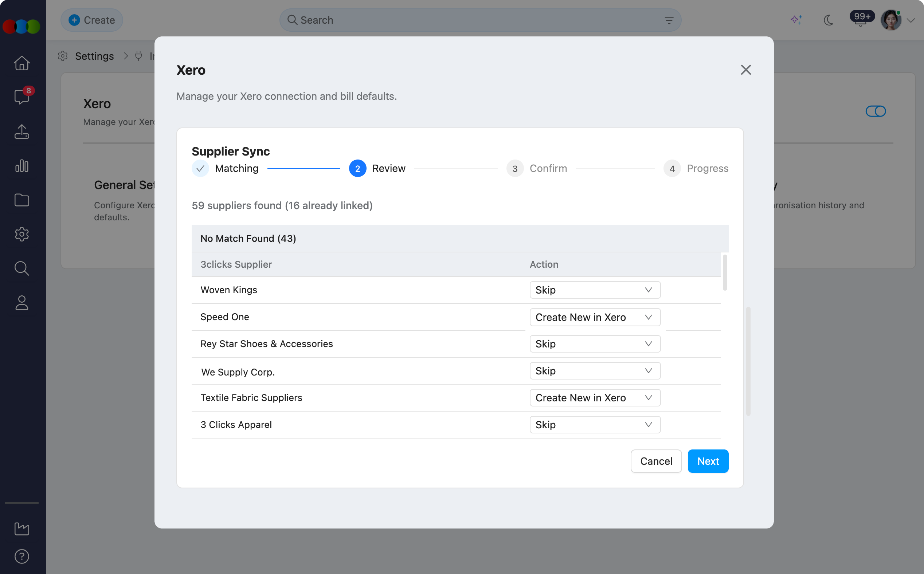Open the Home icon in sidebar
The width and height of the screenshot is (924, 574).
(x=21, y=63)
